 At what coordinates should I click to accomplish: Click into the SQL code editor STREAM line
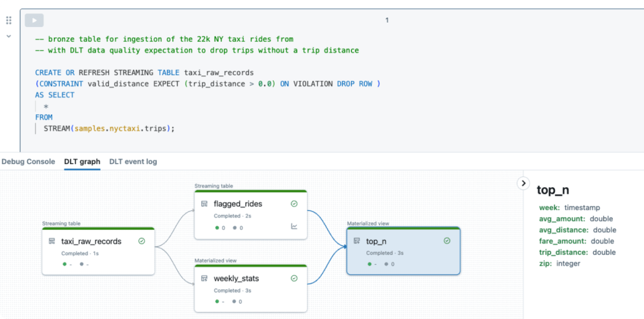[109, 128]
